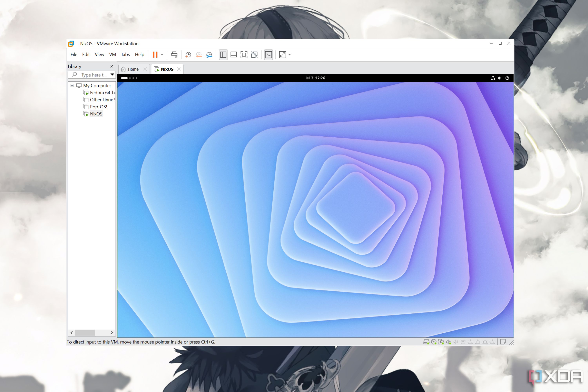Screen dimensions: 588x392
Task: Toggle stretch guest display icon
Action: pyautogui.click(x=283, y=54)
